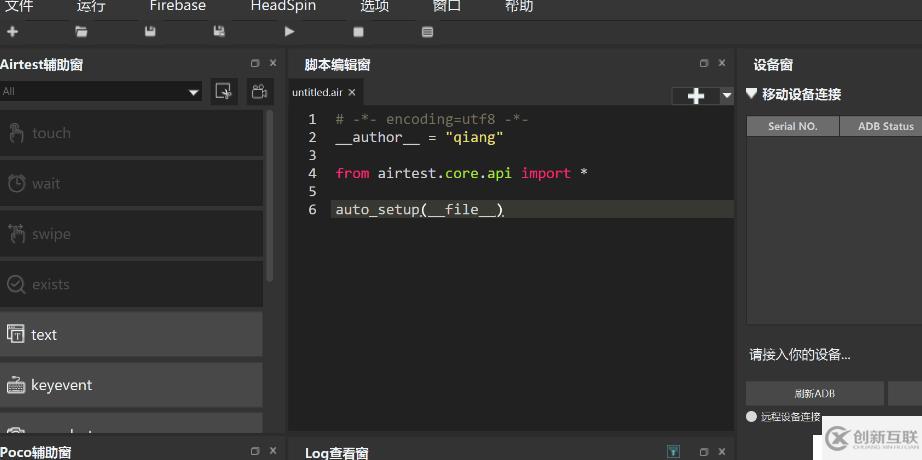922x460 pixels.
Task: Click line number 3 in the editor gutter
Action: (x=312, y=155)
